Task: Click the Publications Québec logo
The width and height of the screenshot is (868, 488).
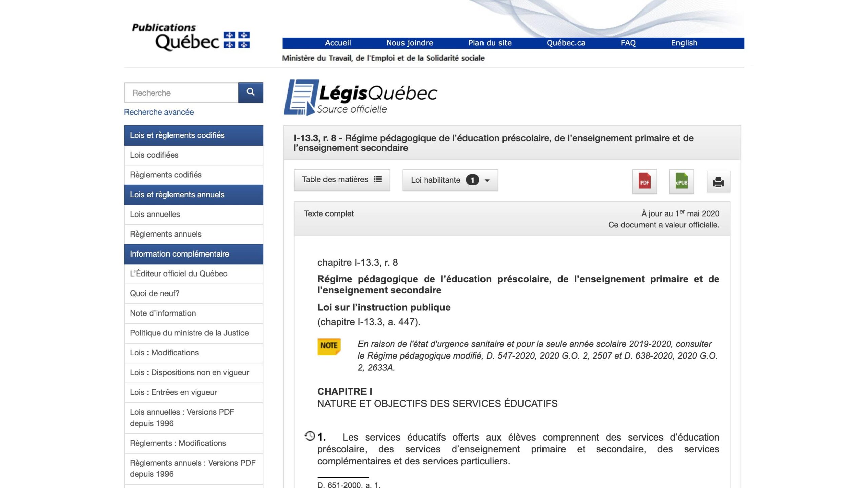Action: pos(191,37)
